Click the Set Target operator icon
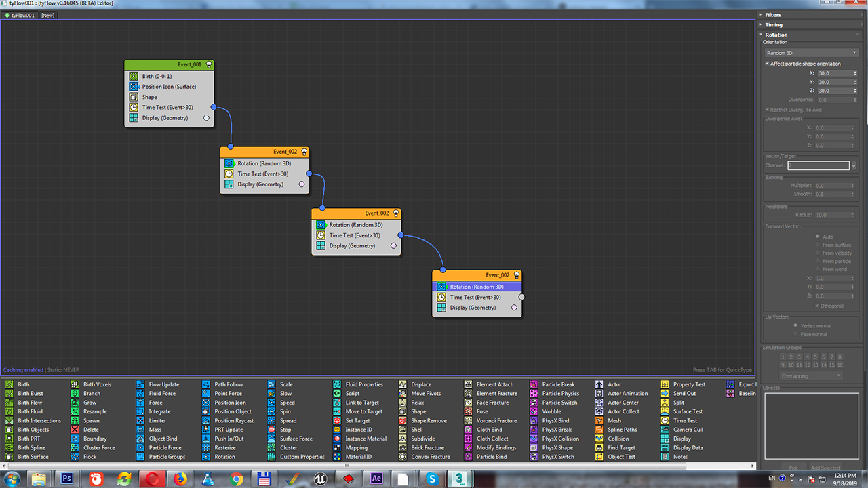The height and width of the screenshot is (488, 868). click(x=337, y=421)
